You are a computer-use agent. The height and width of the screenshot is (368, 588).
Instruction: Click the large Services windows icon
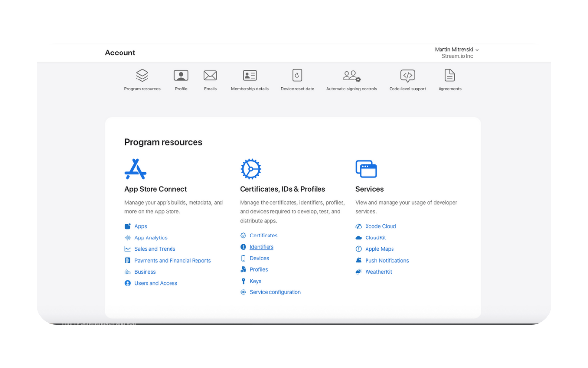point(366,169)
